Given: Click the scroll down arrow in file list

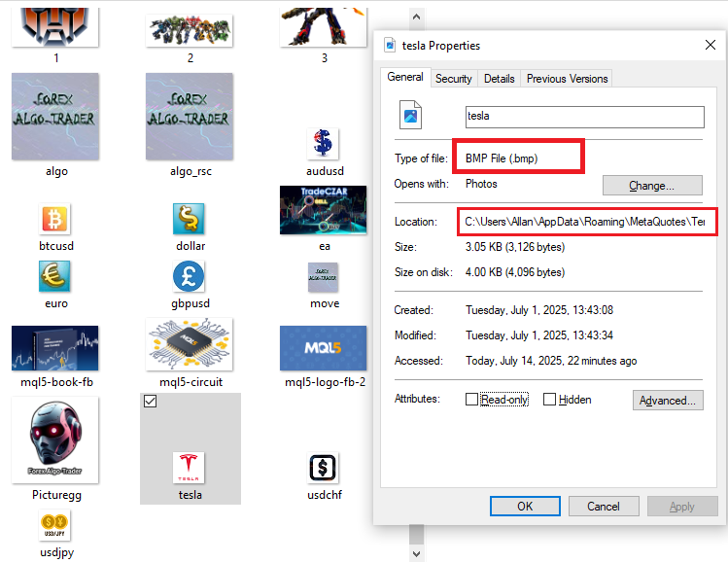Looking at the screenshot, I should (x=416, y=553).
